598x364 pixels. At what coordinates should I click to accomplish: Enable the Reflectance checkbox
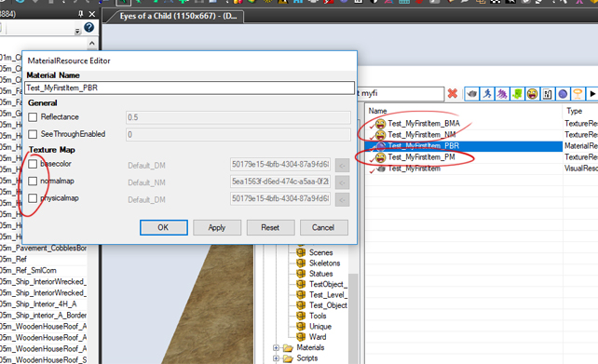click(x=33, y=117)
